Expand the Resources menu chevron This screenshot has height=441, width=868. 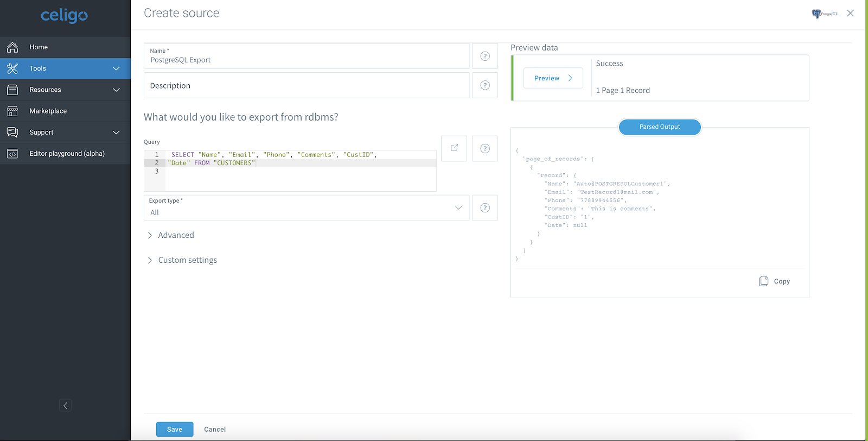pyautogui.click(x=116, y=90)
